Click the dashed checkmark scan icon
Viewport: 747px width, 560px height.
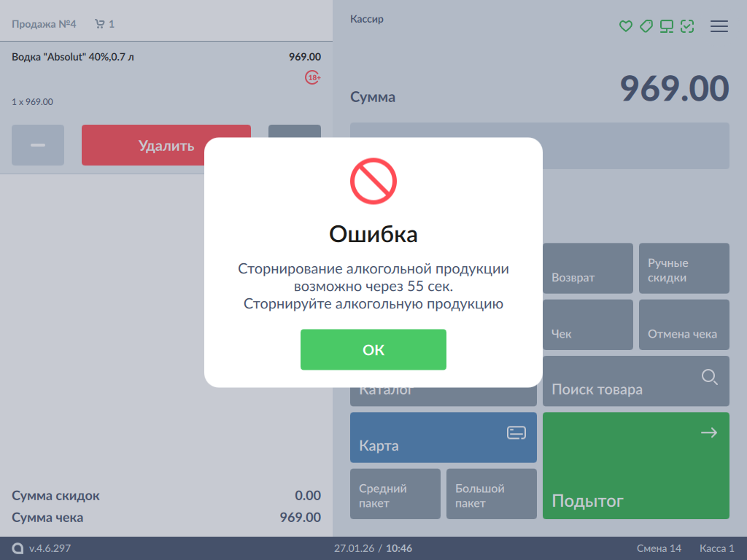click(686, 26)
